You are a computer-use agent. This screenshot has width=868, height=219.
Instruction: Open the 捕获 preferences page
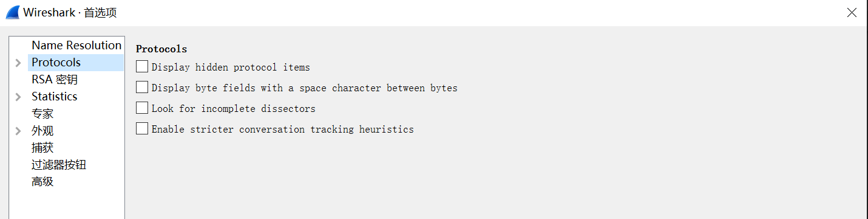tap(42, 148)
